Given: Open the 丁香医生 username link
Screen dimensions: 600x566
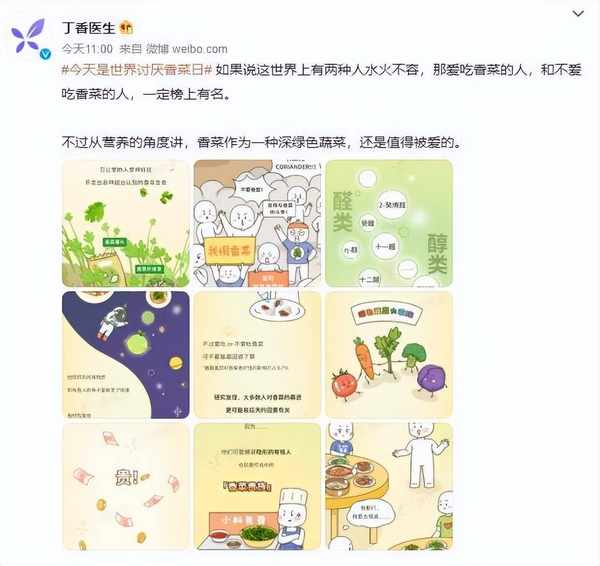Looking at the screenshot, I should (x=88, y=28).
